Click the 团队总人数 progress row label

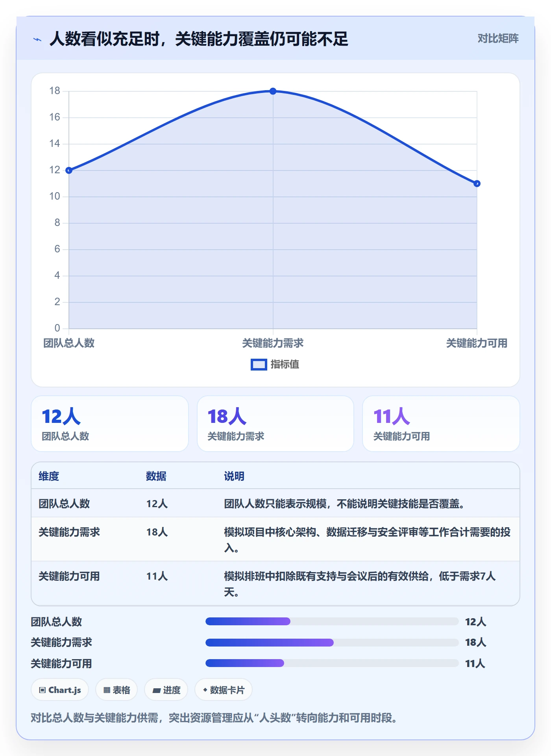(56, 622)
